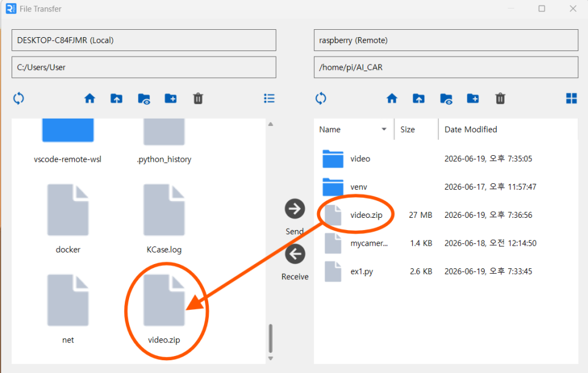Create new folder on remote
Viewport: 588px width, 373px height.
(473, 99)
